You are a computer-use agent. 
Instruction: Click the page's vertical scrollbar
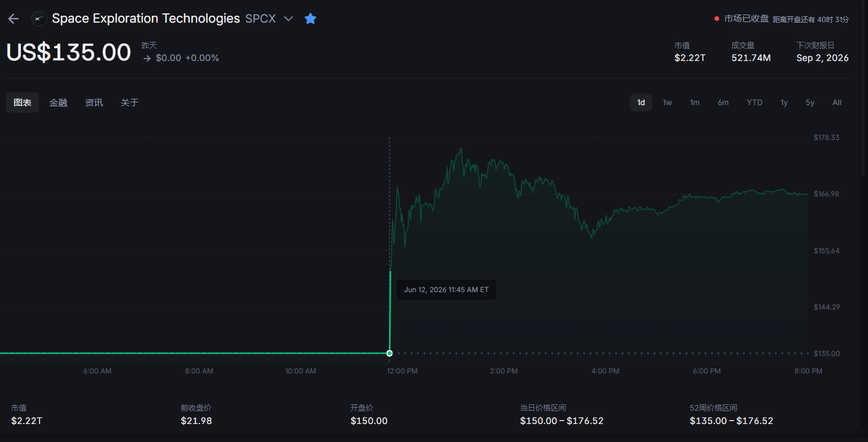(863, 87)
